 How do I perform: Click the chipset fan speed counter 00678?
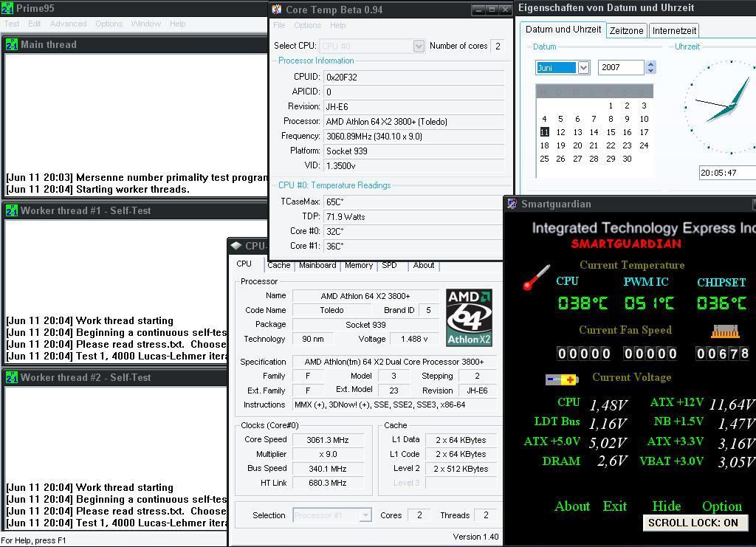[722, 354]
